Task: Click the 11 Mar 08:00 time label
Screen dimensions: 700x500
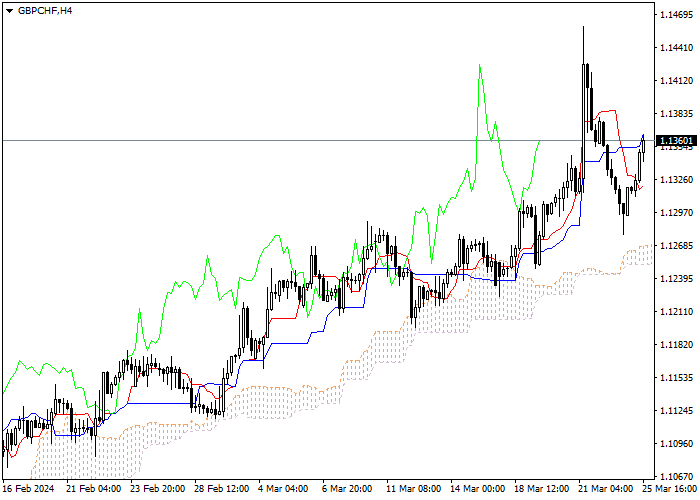Action: (414, 489)
